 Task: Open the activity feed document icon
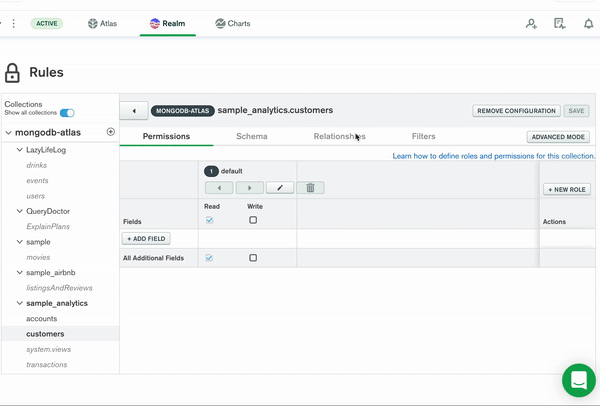559,24
